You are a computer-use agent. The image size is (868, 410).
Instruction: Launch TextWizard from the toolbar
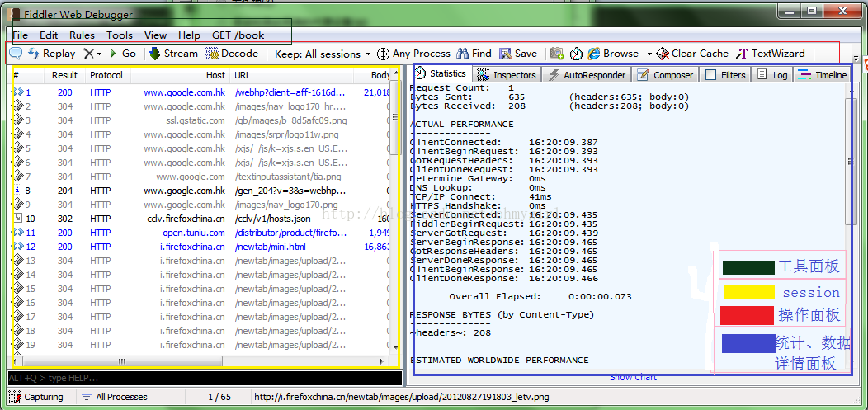tap(771, 54)
